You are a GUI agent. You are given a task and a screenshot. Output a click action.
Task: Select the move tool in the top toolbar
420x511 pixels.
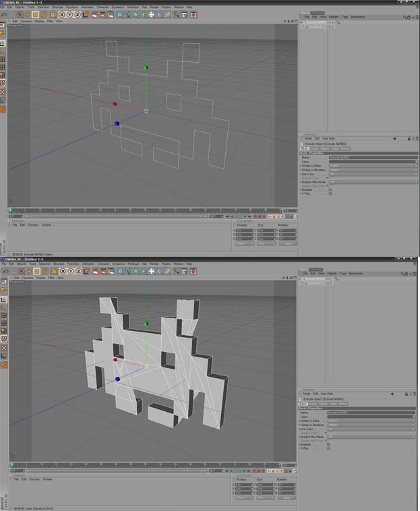point(28,15)
